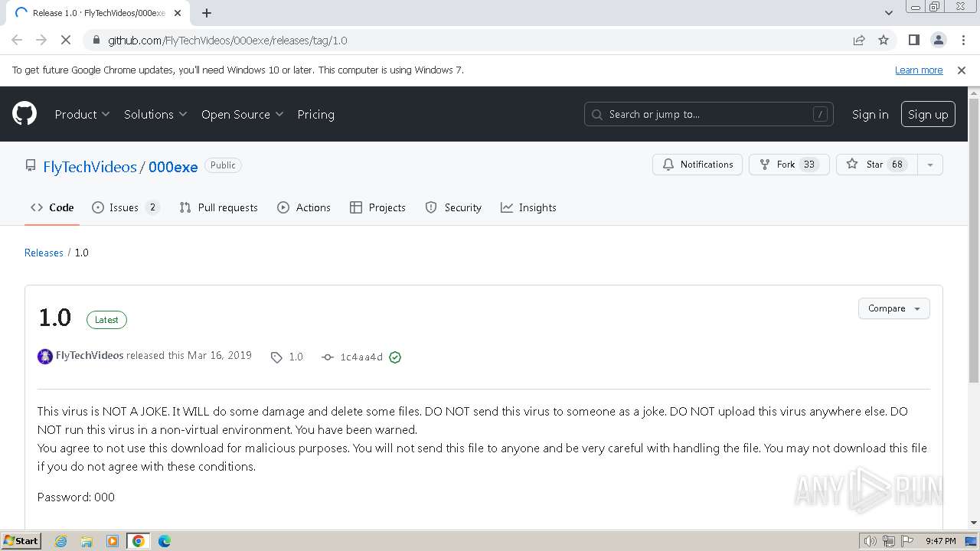This screenshot has width=980, height=551.
Task: Open a new browser tab with the plus button
Action: 207,13
